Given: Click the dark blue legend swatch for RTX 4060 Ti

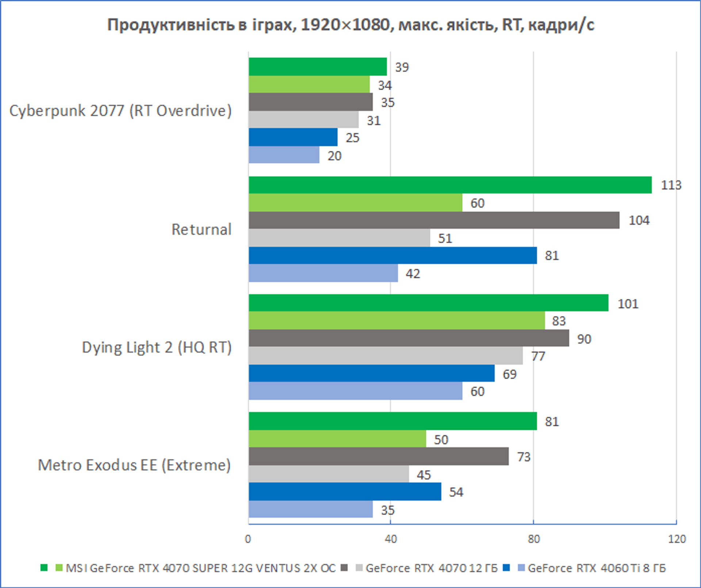Looking at the screenshot, I should 506,568.
